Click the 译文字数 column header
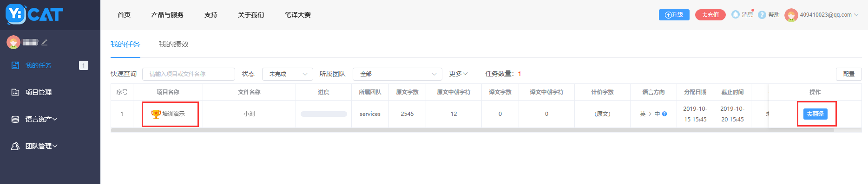This screenshot has width=868, height=184. pos(500,92)
